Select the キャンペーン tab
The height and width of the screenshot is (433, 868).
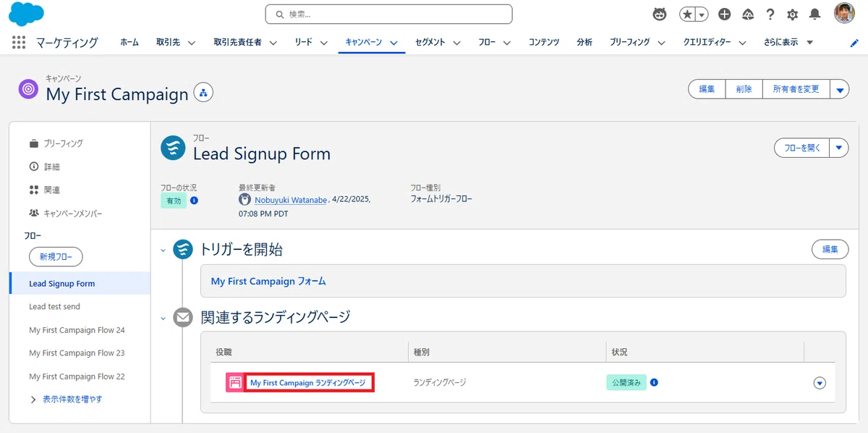point(363,43)
